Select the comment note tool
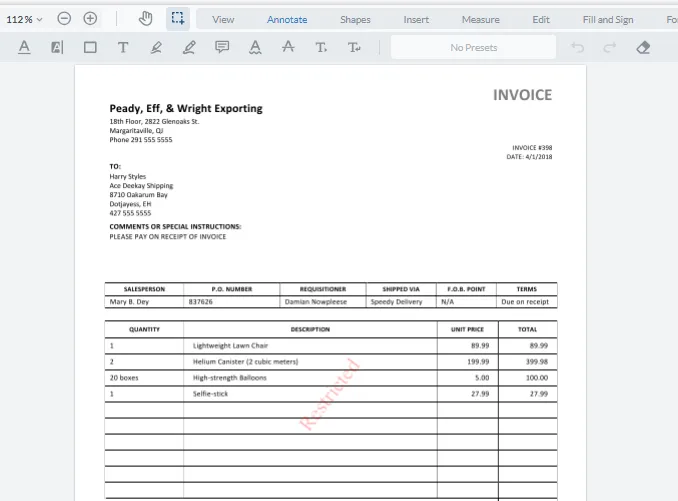This screenshot has height=501, width=678. pyautogui.click(x=222, y=47)
